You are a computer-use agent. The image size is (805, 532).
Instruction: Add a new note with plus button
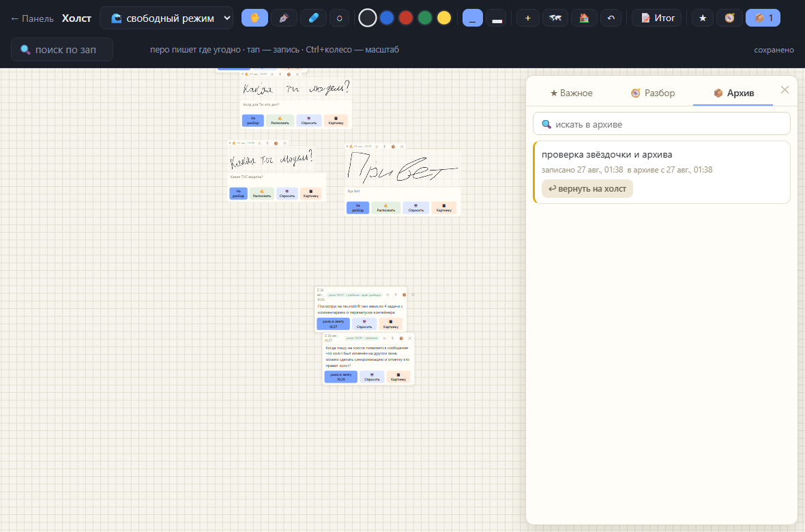coord(528,18)
